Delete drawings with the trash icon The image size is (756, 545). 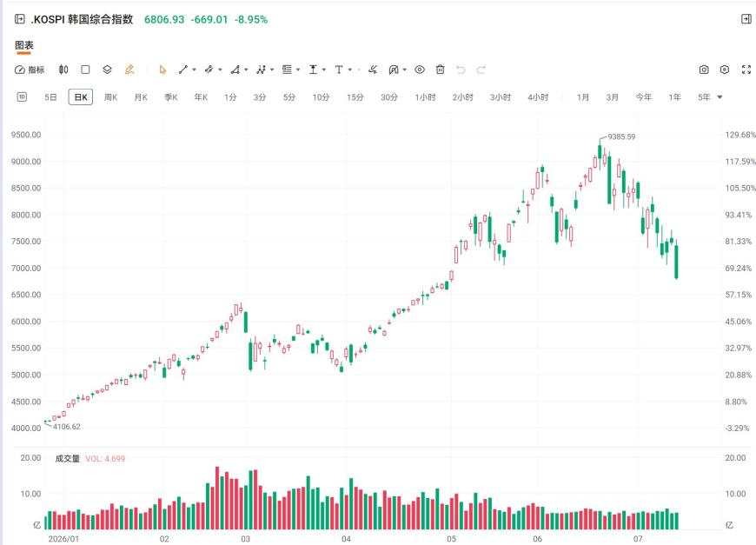440,70
